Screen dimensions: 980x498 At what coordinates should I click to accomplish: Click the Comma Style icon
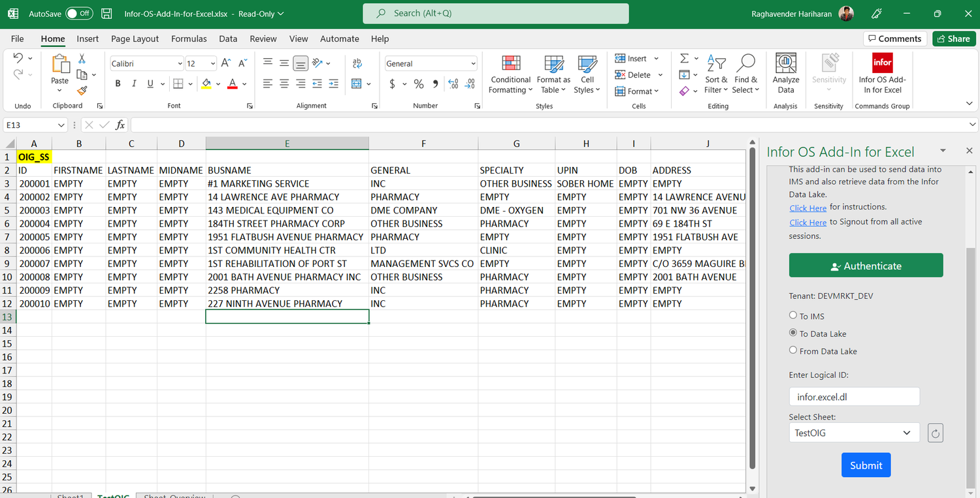coord(435,84)
